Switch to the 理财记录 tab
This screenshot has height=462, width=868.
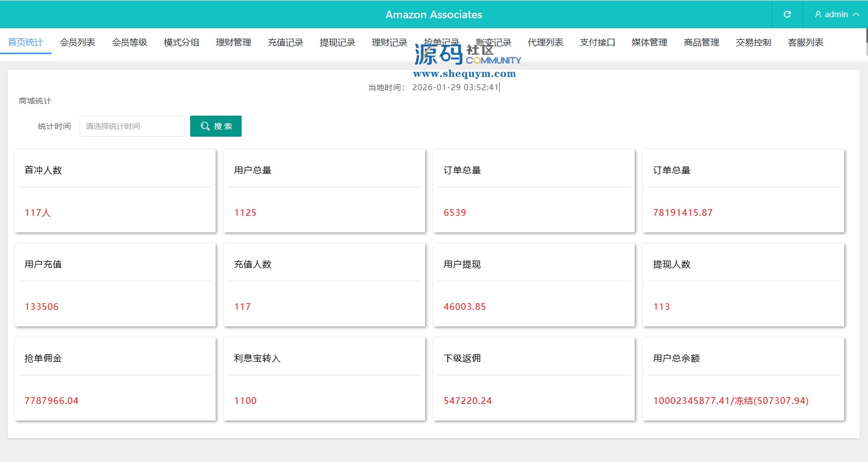click(389, 43)
